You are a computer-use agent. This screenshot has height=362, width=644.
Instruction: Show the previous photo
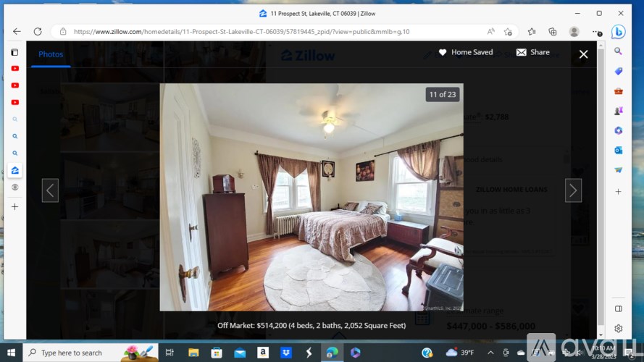click(50, 190)
